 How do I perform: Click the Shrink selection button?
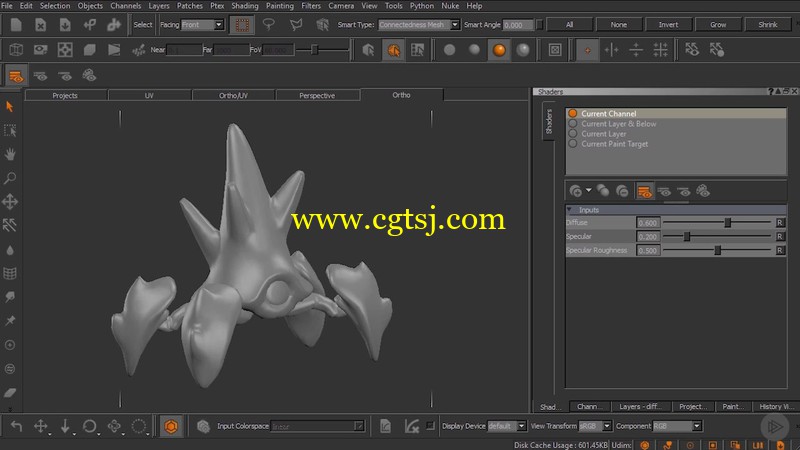coord(767,24)
